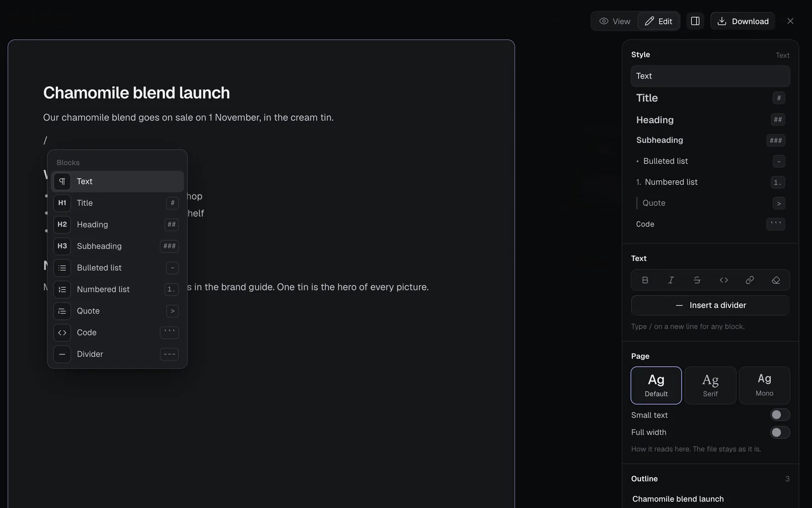Apply italic formatting
The image size is (812, 508).
point(671,280)
